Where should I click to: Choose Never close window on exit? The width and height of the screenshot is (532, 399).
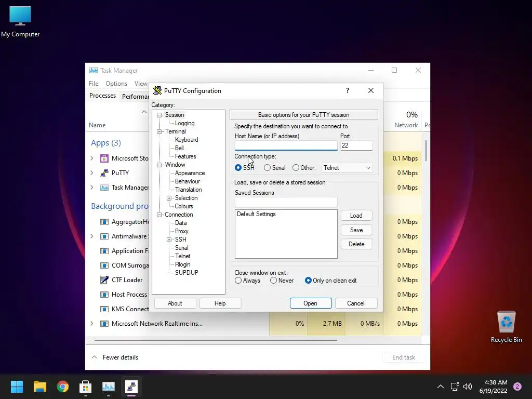click(273, 281)
